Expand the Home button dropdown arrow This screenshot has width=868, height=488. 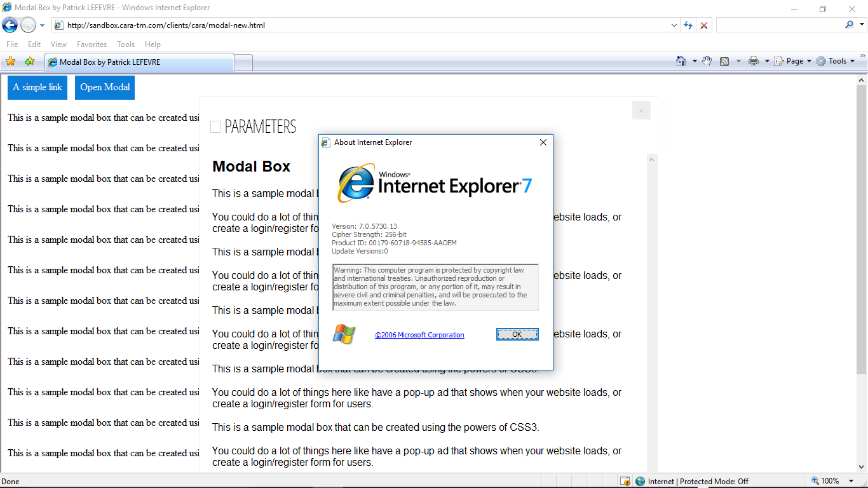(x=695, y=61)
